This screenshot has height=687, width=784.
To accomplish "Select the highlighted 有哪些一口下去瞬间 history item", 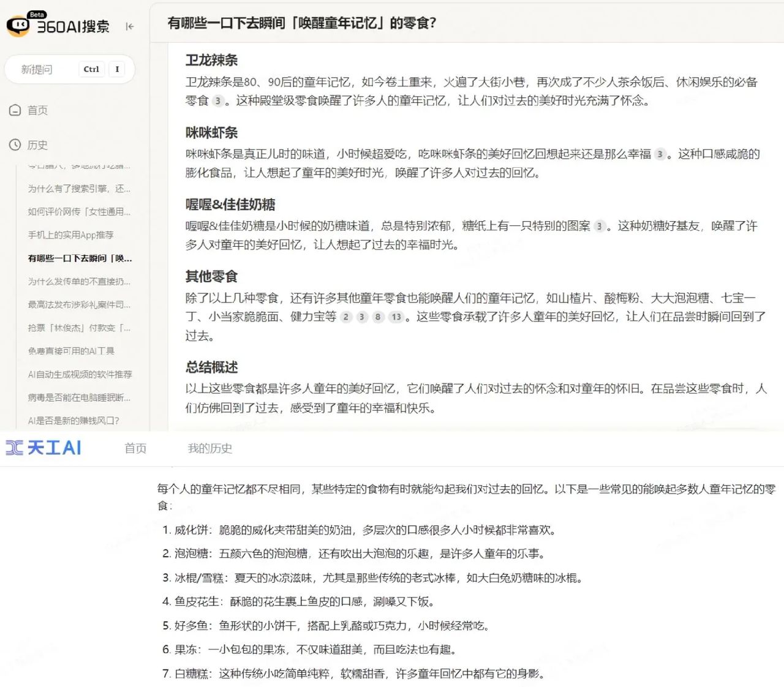I will [78, 258].
